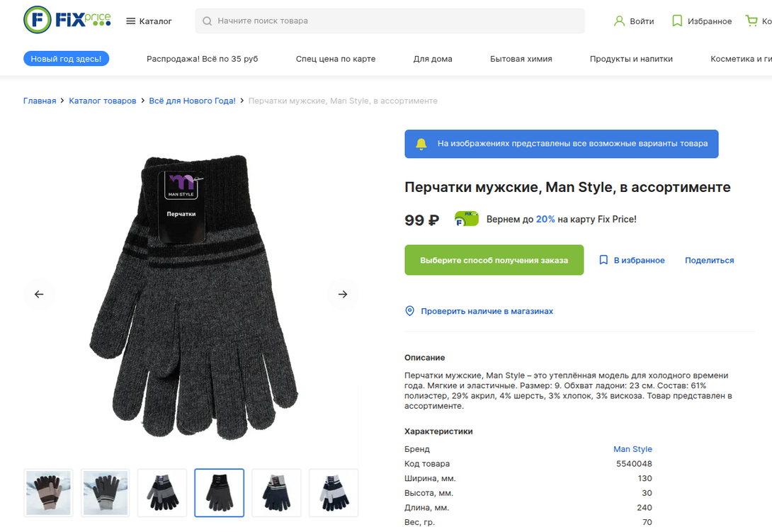The width and height of the screenshot is (772, 532).
Task: Select the first brown striped gloves thumbnail
Action: (48, 492)
